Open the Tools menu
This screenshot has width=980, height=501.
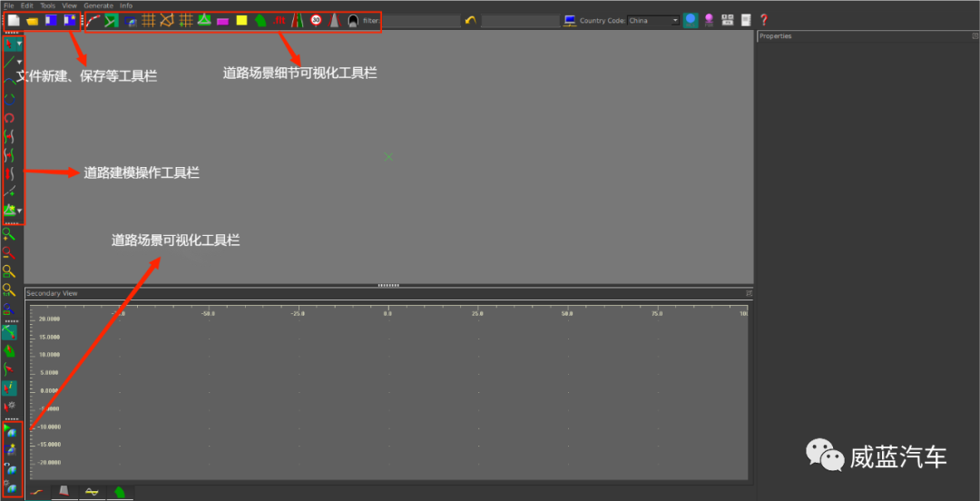coord(48,5)
